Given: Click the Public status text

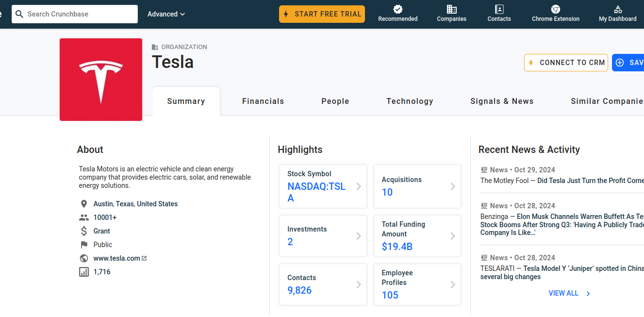Looking at the screenshot, I should (103, 245).
